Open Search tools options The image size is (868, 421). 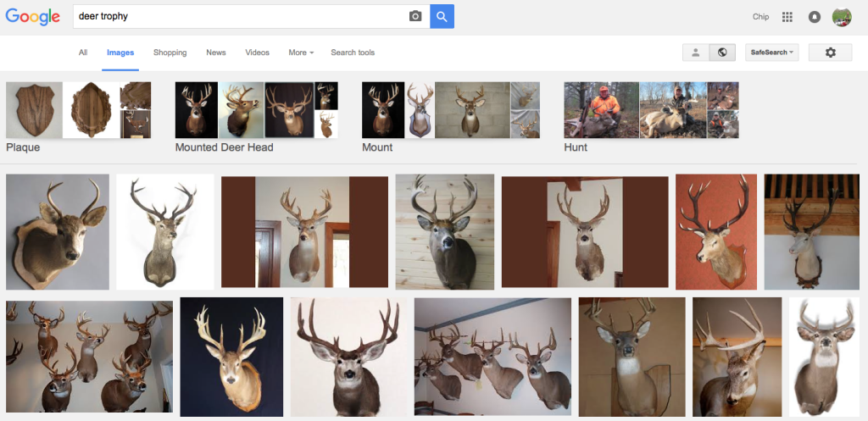tap(353, 53)
